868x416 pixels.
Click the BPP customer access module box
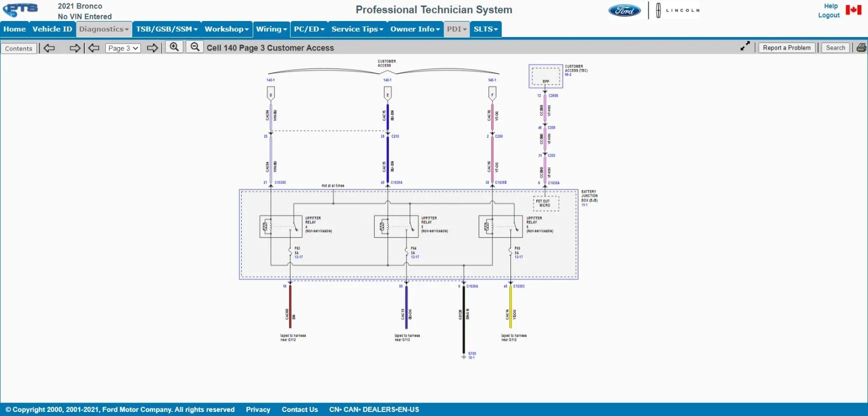[546, 76]
